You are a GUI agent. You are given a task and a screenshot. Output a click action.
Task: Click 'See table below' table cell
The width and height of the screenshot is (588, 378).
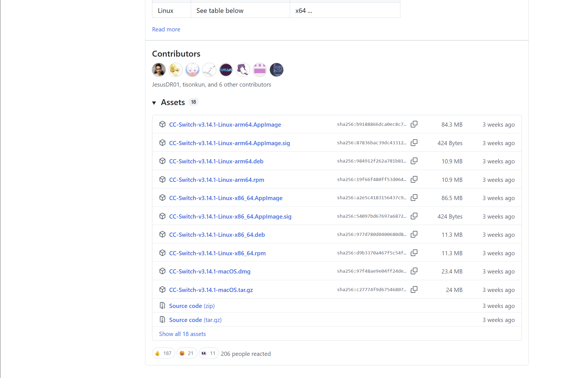click(x=240, y=10)
